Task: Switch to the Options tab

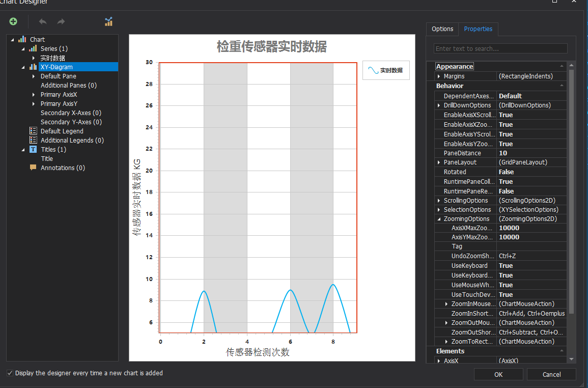Action: pos(442,29)
